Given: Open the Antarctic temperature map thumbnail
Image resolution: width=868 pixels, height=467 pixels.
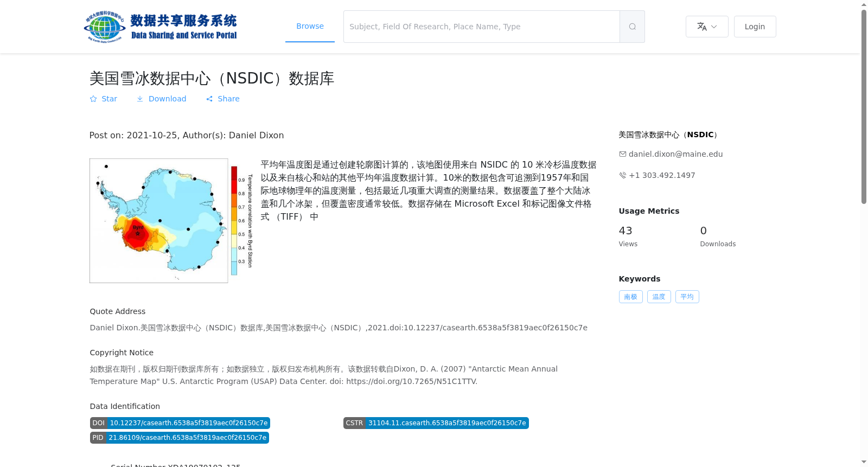Looking at the screenshot, I should click(x=172, y=221).
